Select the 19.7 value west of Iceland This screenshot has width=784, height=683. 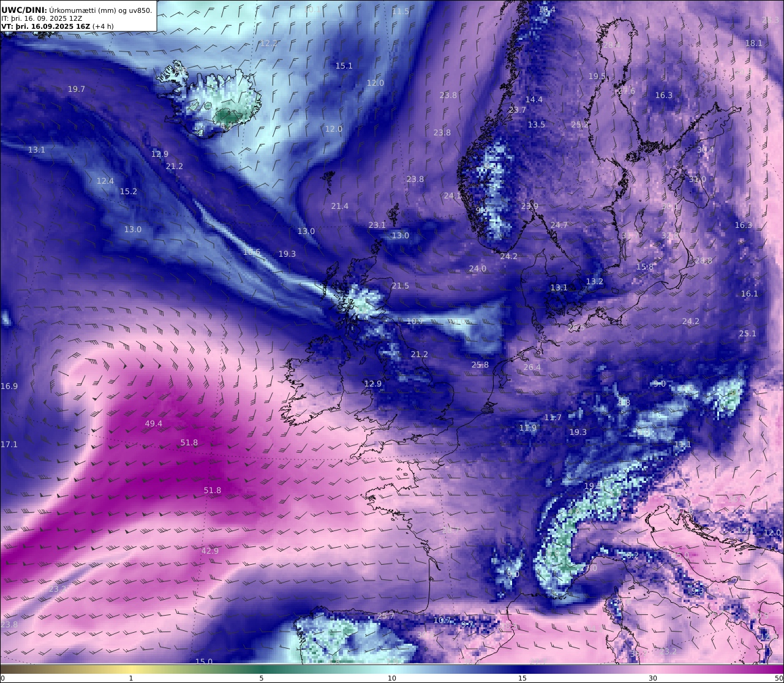point(77,89)
